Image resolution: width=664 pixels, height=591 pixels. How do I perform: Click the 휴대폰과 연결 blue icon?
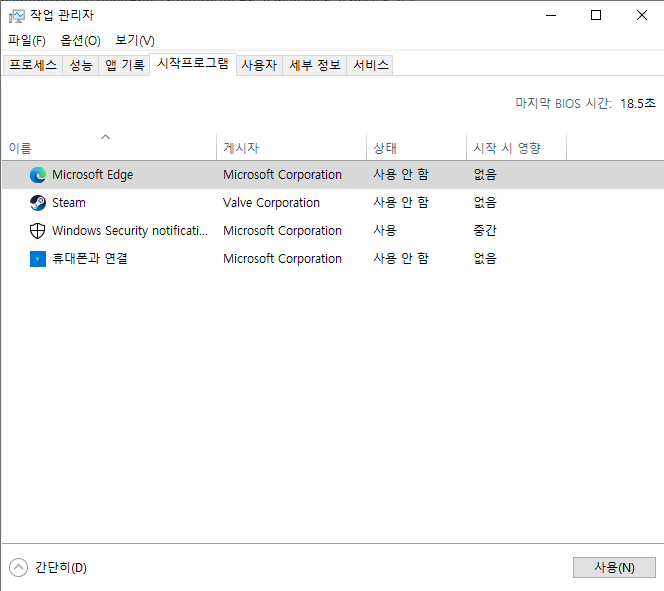point(38,259)
